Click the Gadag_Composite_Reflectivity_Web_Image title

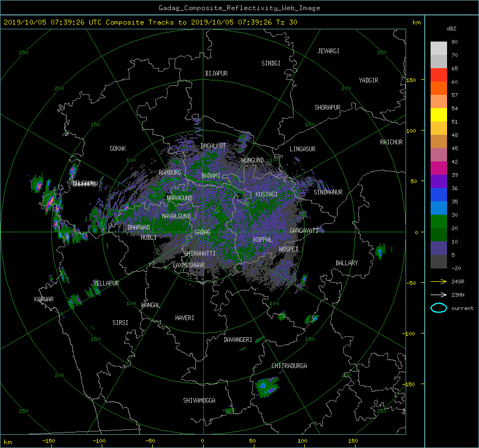point(239,8)
